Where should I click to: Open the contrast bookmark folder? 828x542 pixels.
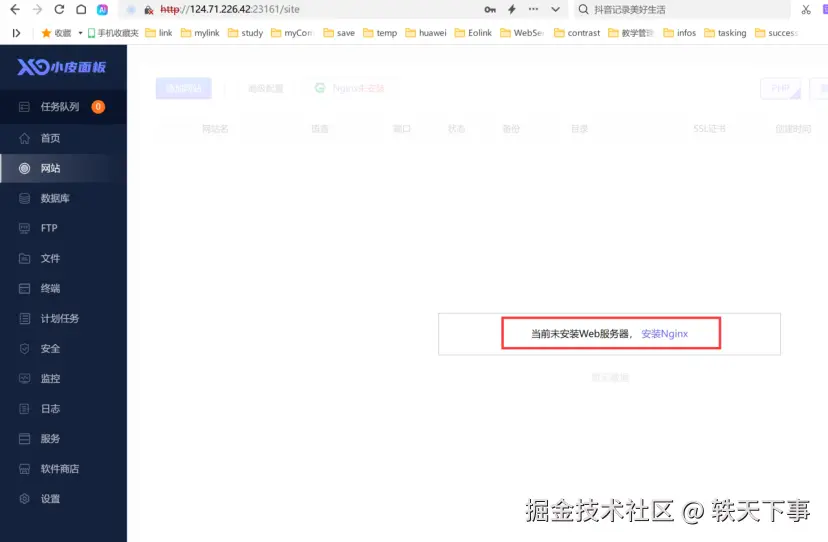tap(577, 33)
